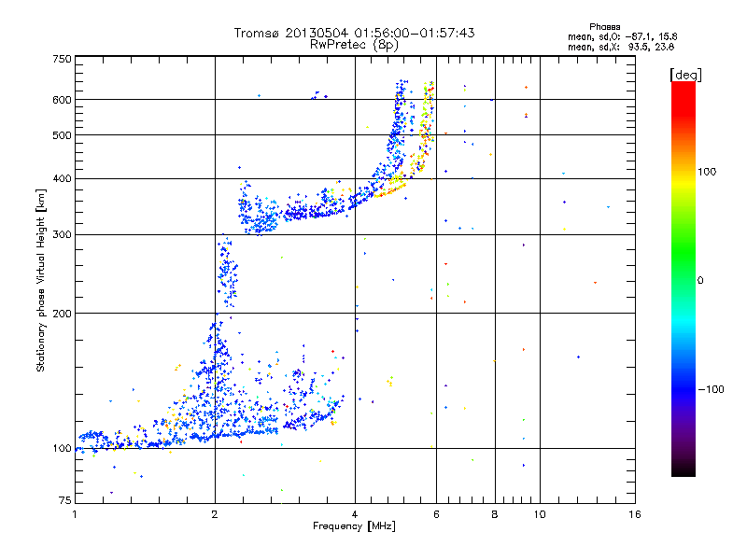Click the y-axis tick label '200'
The image size is (747, 560).
62,314
